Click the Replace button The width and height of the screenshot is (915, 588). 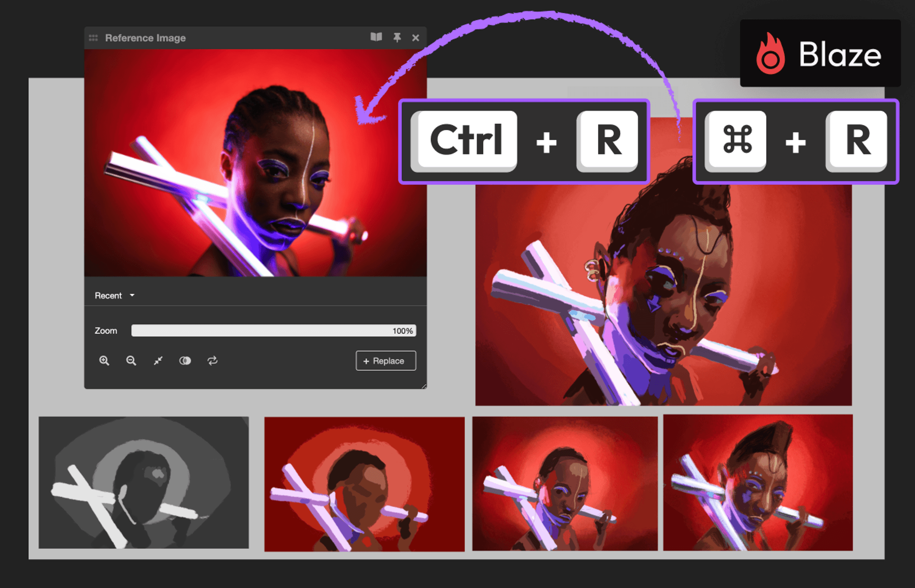coord(386,361)
